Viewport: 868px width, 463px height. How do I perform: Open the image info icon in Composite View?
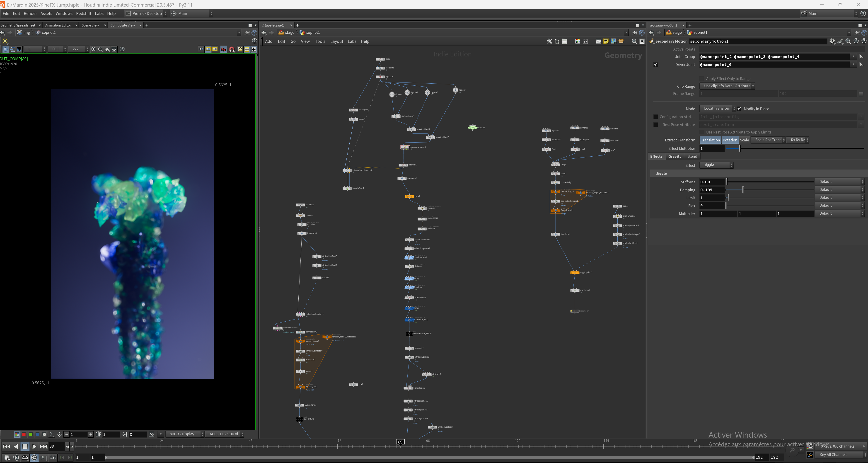coord(122,49)
